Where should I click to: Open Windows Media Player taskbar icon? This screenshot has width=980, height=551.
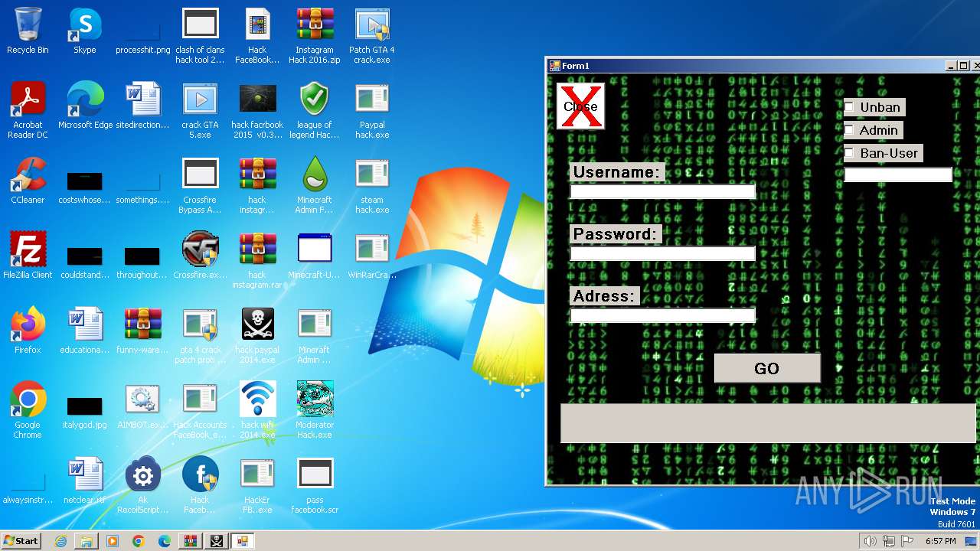pos(113,541)
